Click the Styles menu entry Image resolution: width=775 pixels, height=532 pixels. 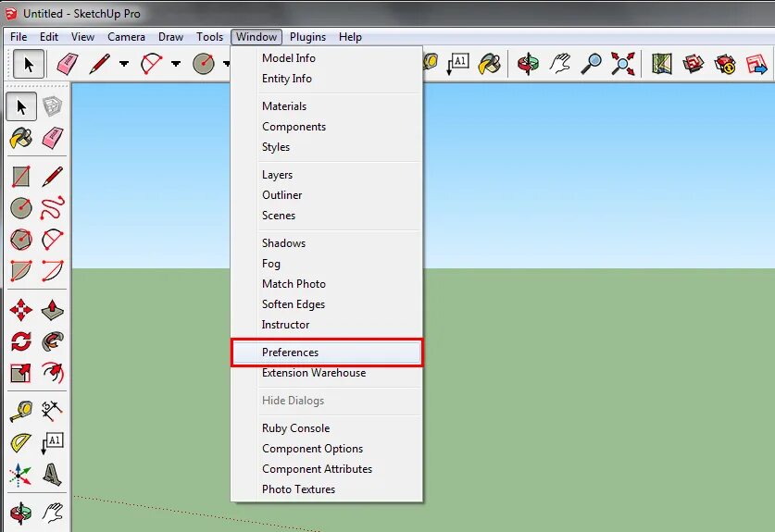tap(327, 147)
